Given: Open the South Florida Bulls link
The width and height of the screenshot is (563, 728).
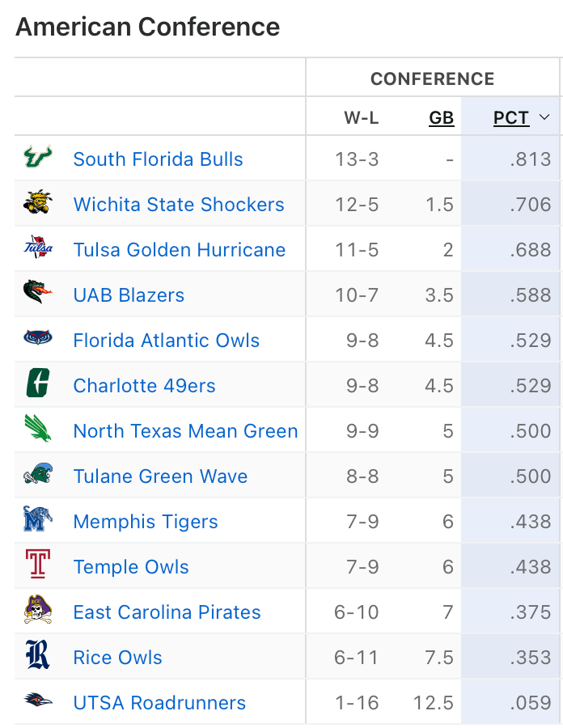Looking at the screenshot, I should pos(158,159).
